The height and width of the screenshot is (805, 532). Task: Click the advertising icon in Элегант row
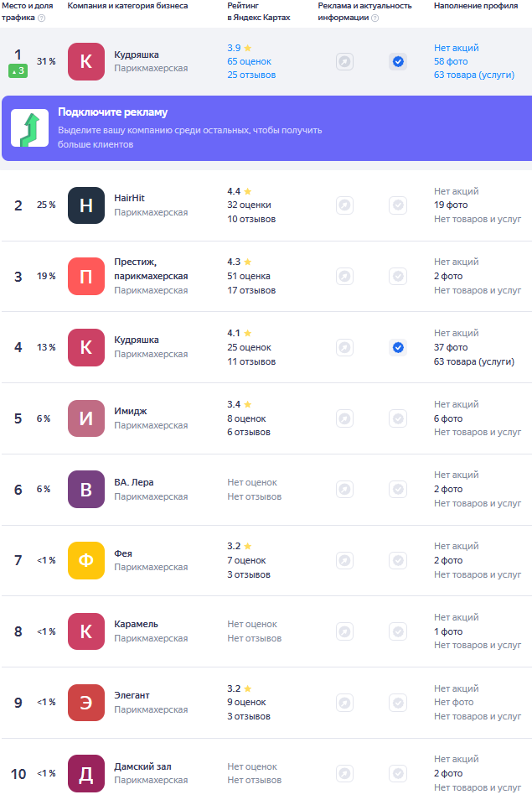[x=344, y=703]
